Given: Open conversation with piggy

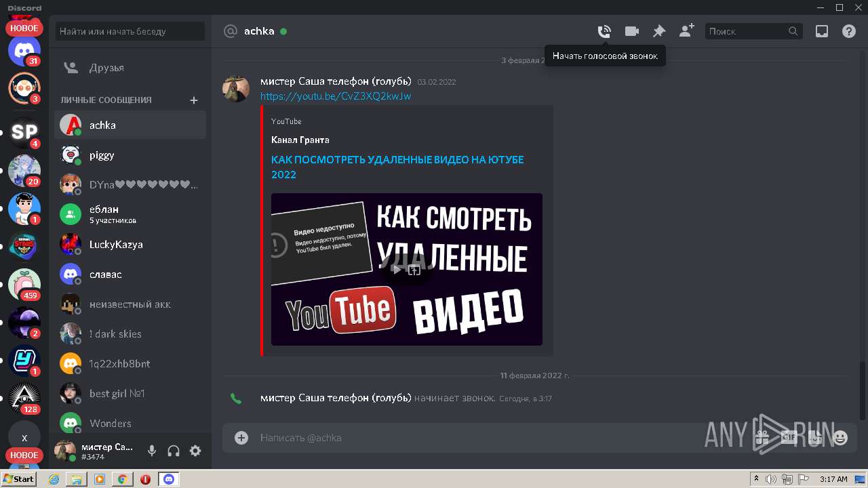Looking at the screenshot, I should [130, 155].
